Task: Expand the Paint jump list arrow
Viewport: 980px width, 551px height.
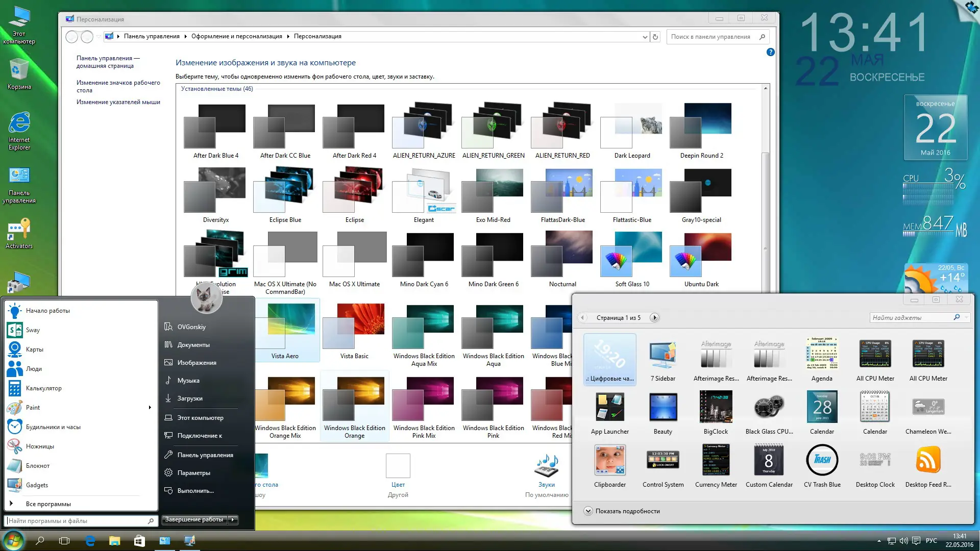Action: [150, 408]
